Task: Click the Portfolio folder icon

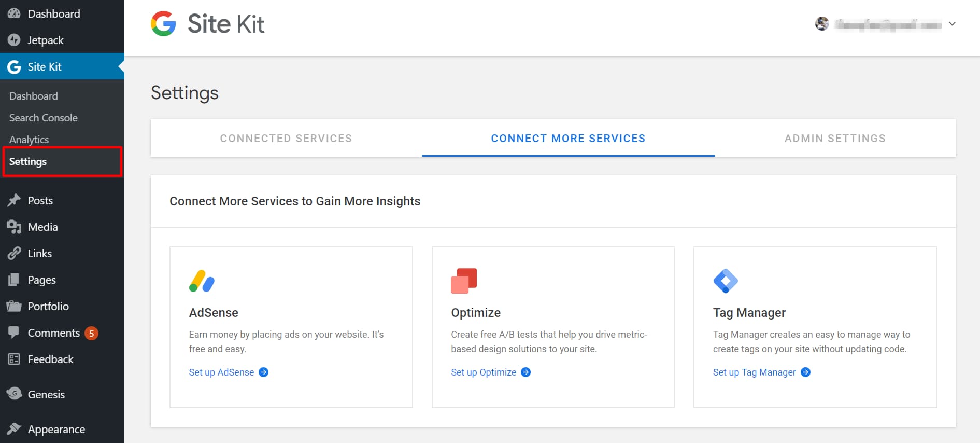Action: 14,306
